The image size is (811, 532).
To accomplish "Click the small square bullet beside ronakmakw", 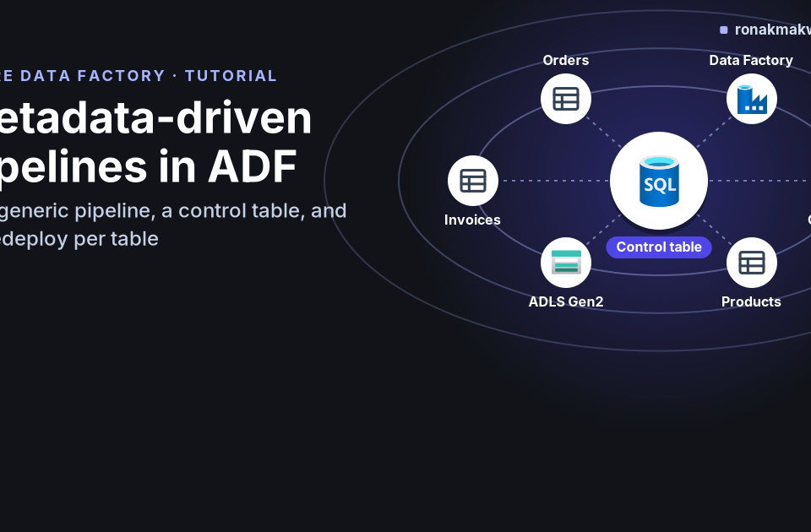I will tap(724, 30).
